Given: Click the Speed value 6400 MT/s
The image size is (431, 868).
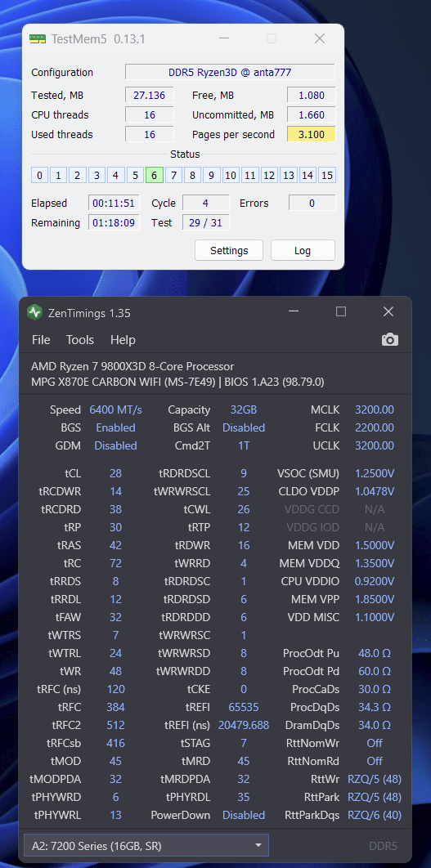Looking at the screenshot, I should [116, 409].
